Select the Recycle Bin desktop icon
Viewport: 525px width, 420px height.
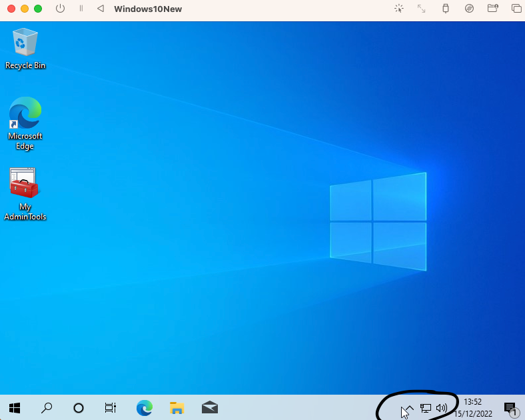coord(25,49)
